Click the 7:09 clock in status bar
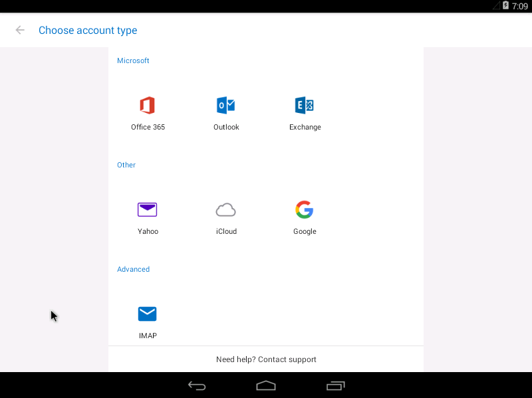532x398 pixels. pos(520,6)
